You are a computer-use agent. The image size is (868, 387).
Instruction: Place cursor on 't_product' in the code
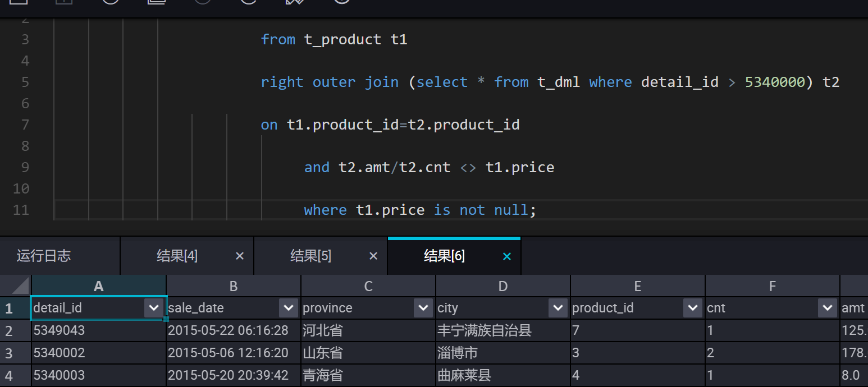[342, 39]
